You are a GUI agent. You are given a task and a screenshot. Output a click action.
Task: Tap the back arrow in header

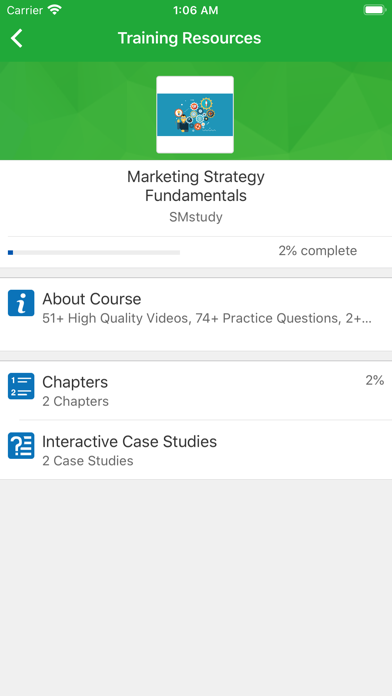tap(16, 38)
